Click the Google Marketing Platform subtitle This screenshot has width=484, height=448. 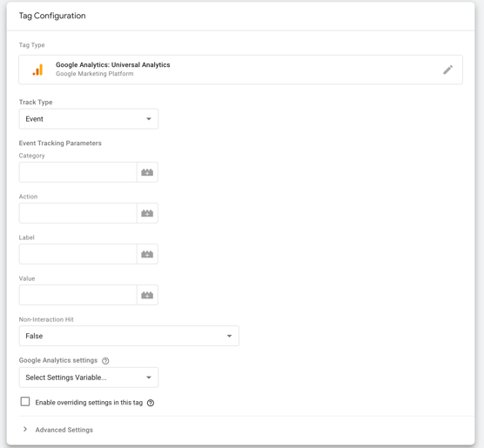95,74
